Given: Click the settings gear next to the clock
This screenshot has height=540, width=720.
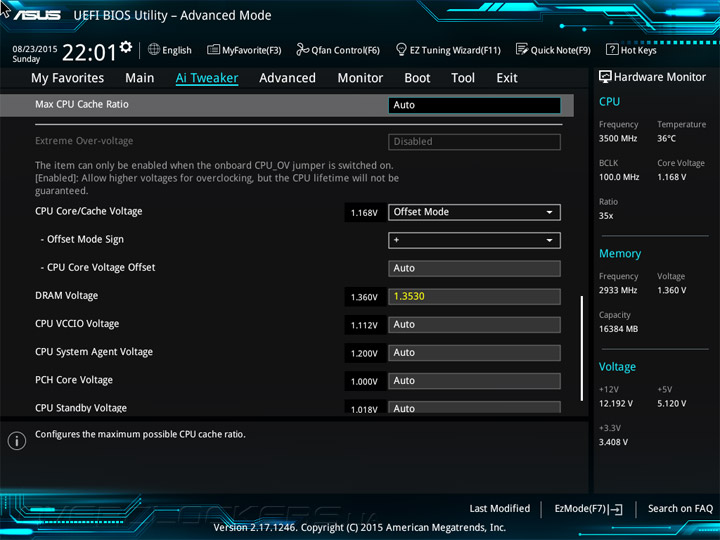Looking at the screenshot, I should tap(126, 46).
